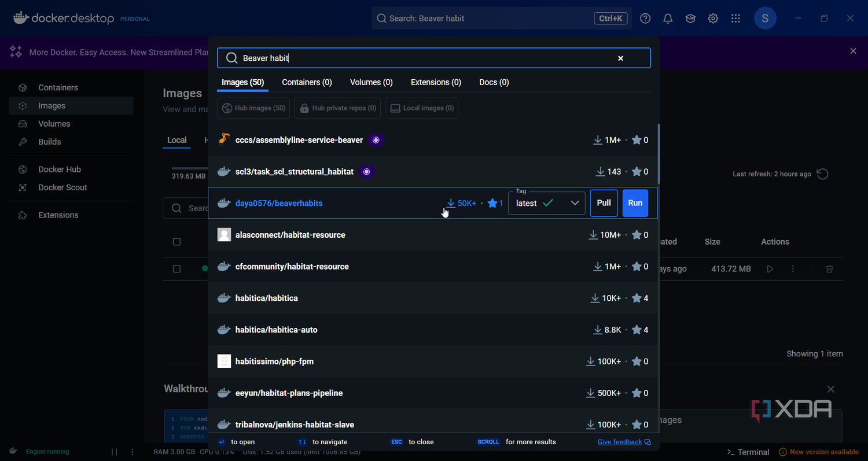This screenshot has width=868, height=461.
Task: Clear the Beaver habit search text
Action: [620, 58]
